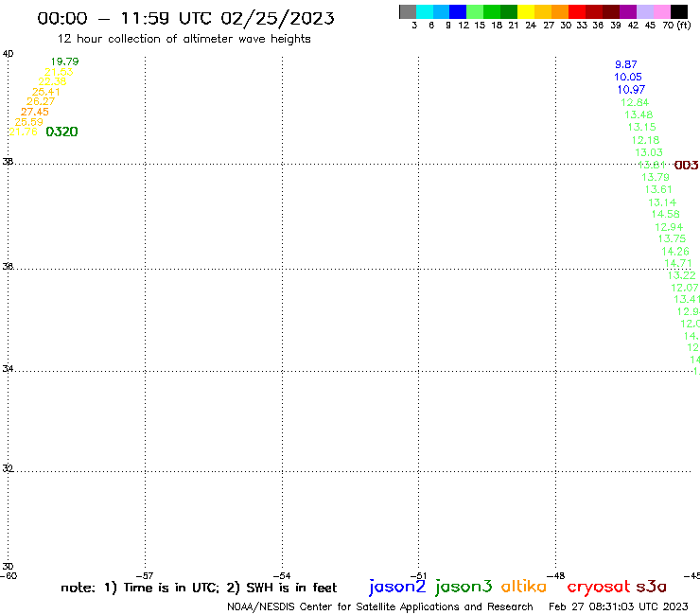Click the wave height value 13.79

pyautogui.click(x=656, y=177)
